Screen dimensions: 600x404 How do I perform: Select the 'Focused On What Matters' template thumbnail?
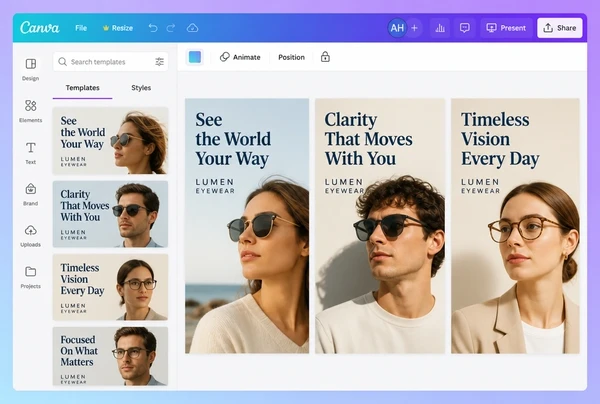click(x=110, y=356)
